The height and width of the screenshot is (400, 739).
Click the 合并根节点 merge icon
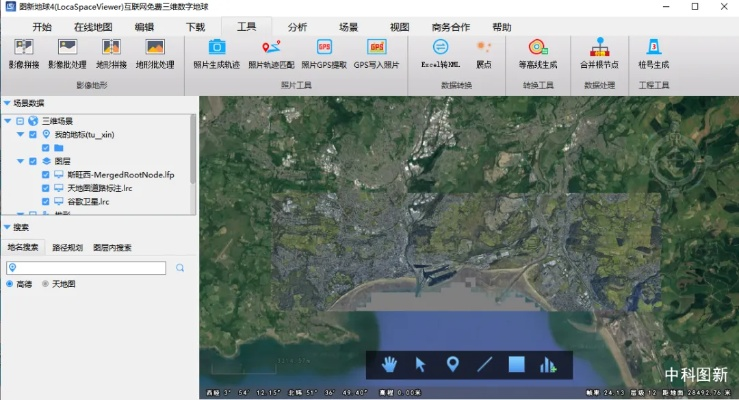pyautogui.click(x=599, y=47)
